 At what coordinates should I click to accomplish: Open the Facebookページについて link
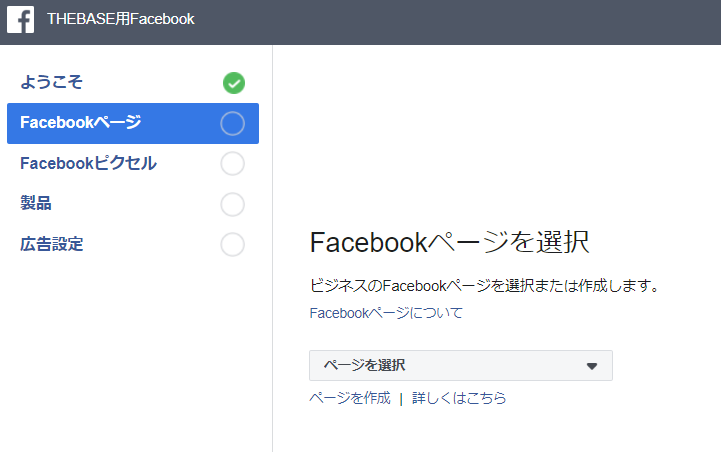tap(386, 313)
